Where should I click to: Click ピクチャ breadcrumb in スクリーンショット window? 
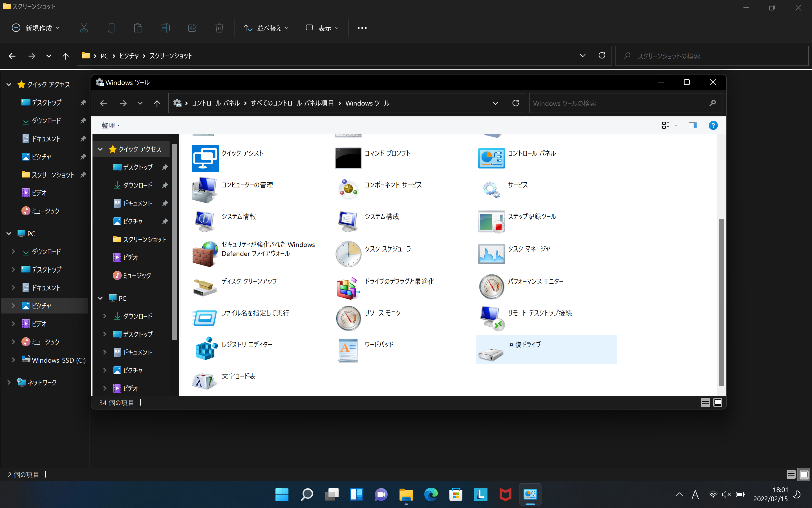[129, 56]
